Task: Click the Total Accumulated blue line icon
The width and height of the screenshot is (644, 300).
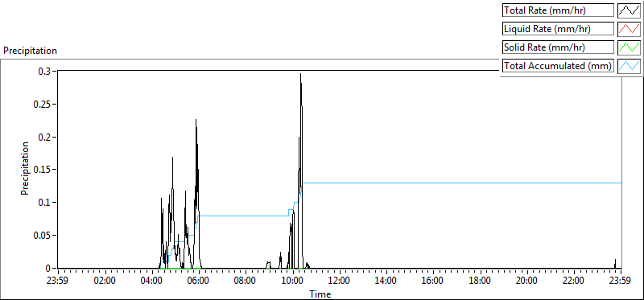Action: tap(629, 65)
